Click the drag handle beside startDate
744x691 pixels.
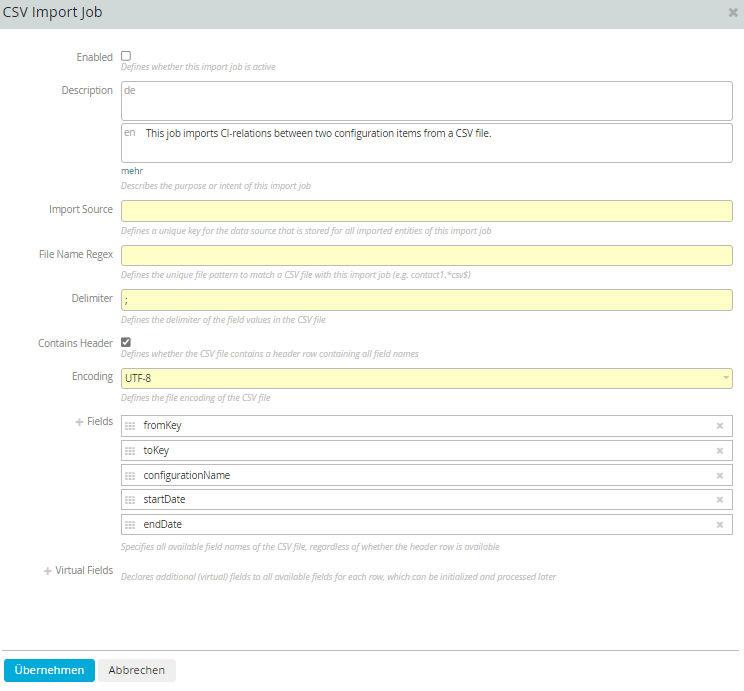130,500
